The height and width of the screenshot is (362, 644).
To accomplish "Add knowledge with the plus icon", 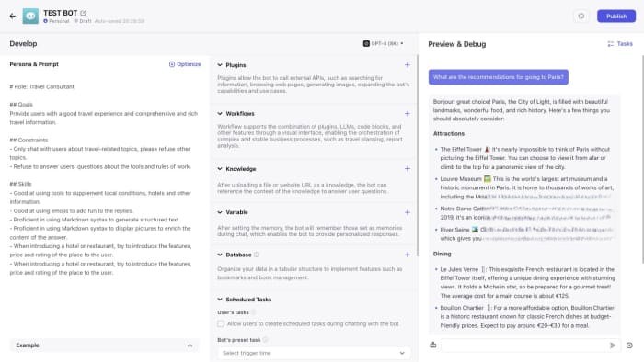I will click(407, 168).
